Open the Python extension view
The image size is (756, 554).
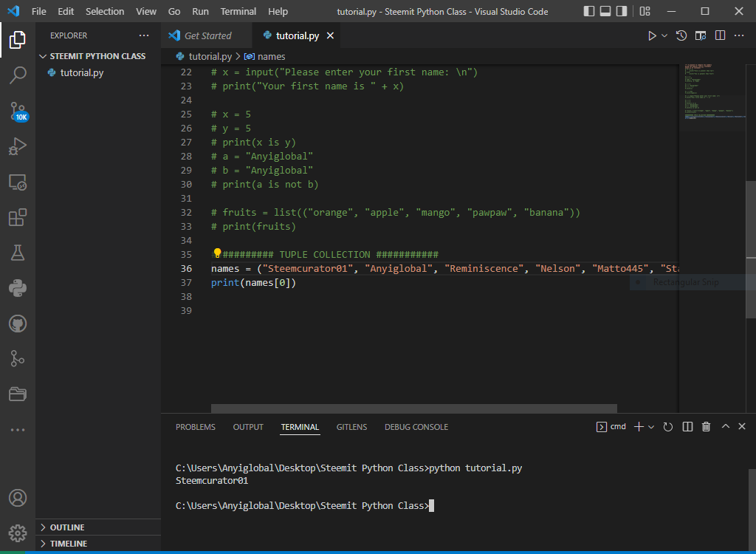tap(18, 288)
